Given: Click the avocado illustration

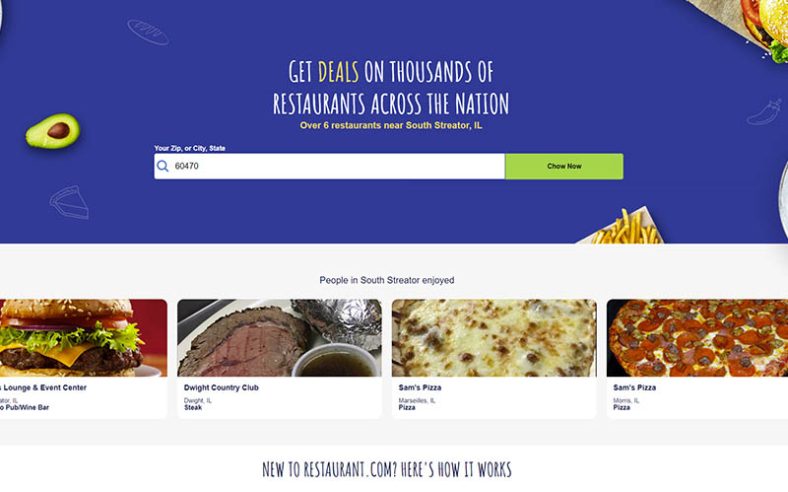Looking at the screenshot, I should tap(53, 131).
